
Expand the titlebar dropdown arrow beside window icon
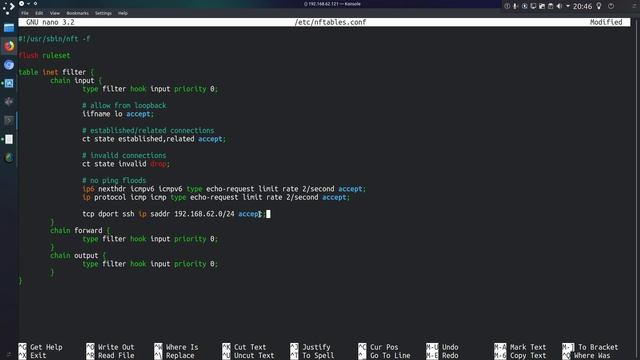29,4
